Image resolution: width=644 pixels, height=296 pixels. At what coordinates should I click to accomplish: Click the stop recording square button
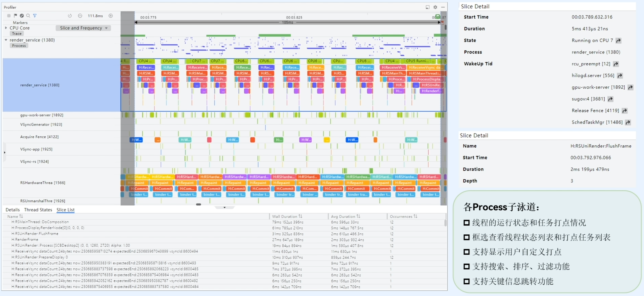[x=9, y=16]
